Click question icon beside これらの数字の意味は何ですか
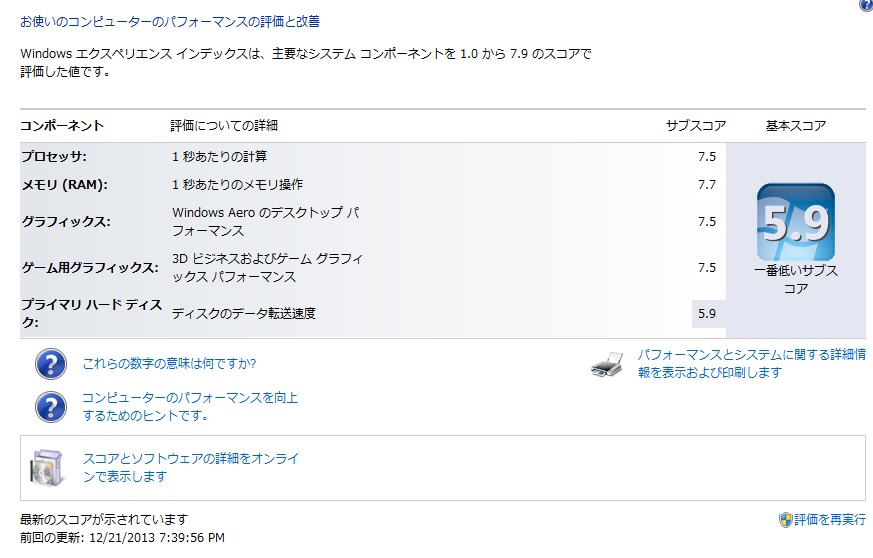 pyautogui.click(x=50, y=364)
